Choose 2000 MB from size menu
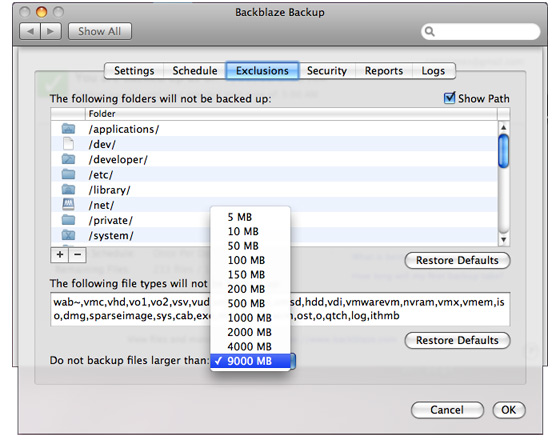The height and width of the screenshot is (448, 560). (250, 332)
